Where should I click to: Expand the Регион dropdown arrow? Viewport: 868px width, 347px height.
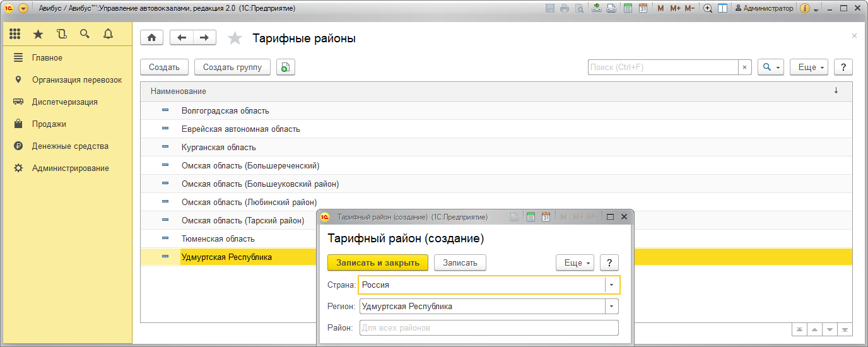point(611,307)
